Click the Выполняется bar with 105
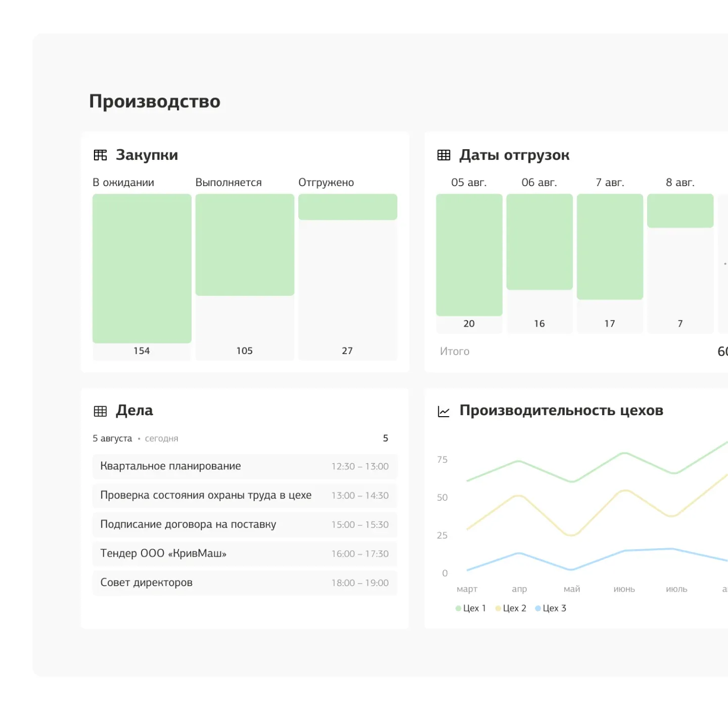The image size is (728, 710). point(245,245)
